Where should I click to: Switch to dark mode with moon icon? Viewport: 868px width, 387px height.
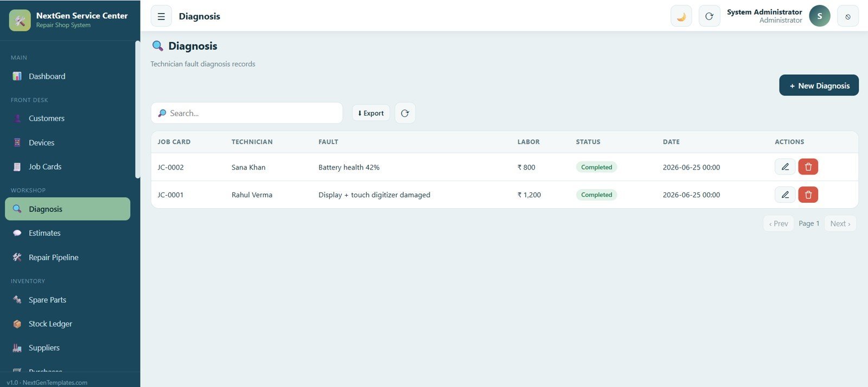pyautogui.click(x=681, y=16)
